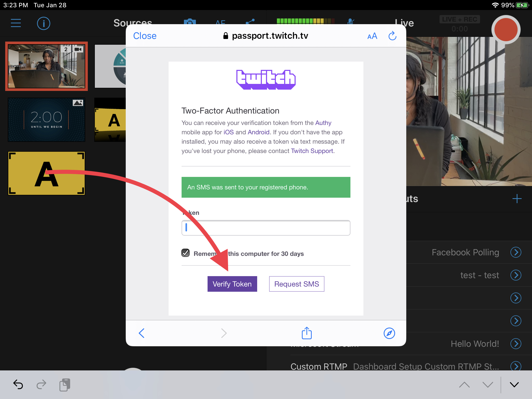
Task: Select the full yellow A title thumbnail
Action: point(46,173)
